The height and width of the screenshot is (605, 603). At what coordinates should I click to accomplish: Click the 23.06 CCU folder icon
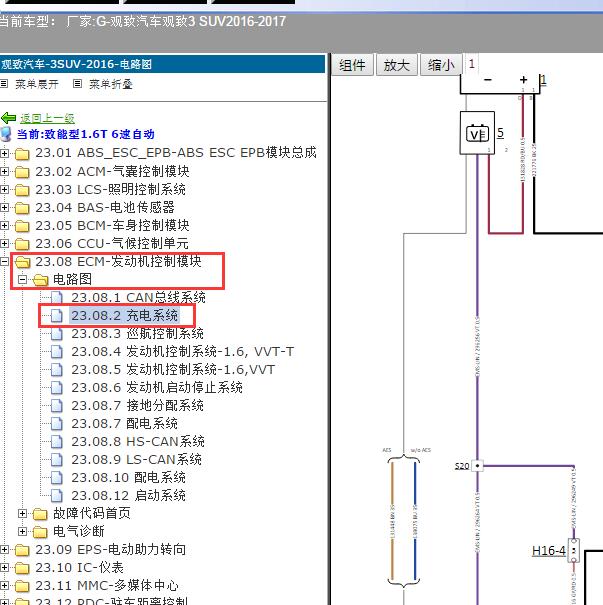(x=22, y=244)
